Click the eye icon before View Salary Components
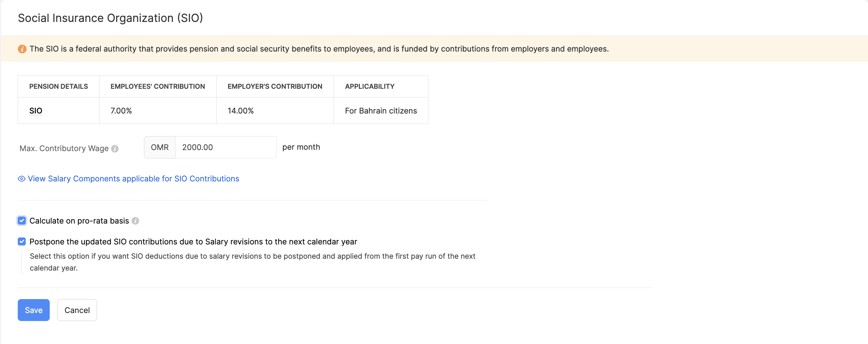868x344 pixels. pyautogui.click(x=22, y=179)
